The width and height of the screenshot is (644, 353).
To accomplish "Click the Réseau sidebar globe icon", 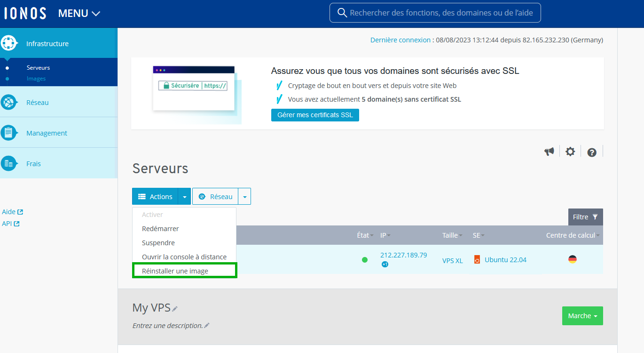I will pyautogui.click(x=9, y=102).
